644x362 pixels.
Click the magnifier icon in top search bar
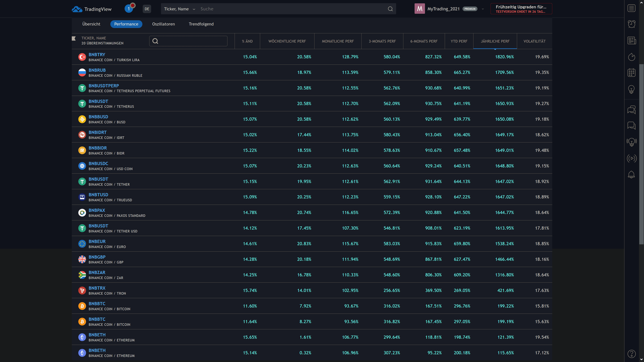click(390, 9)
